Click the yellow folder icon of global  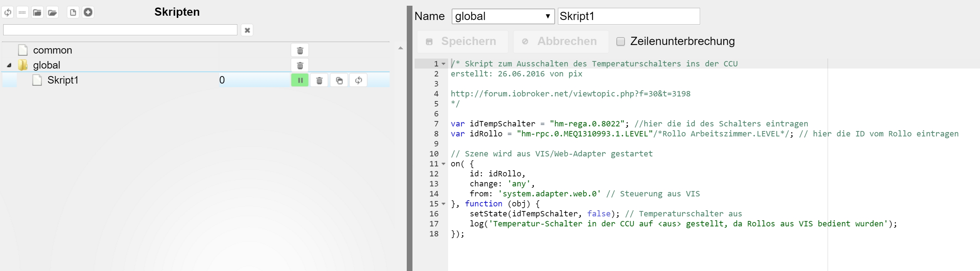click(x=23, y=65)
